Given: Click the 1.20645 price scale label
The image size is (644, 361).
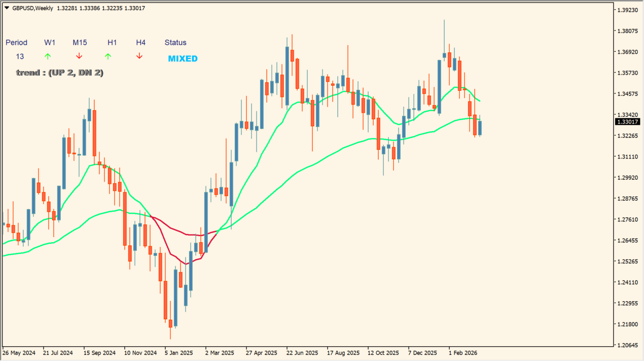Looking at the screenshot, I should [627, 345].
